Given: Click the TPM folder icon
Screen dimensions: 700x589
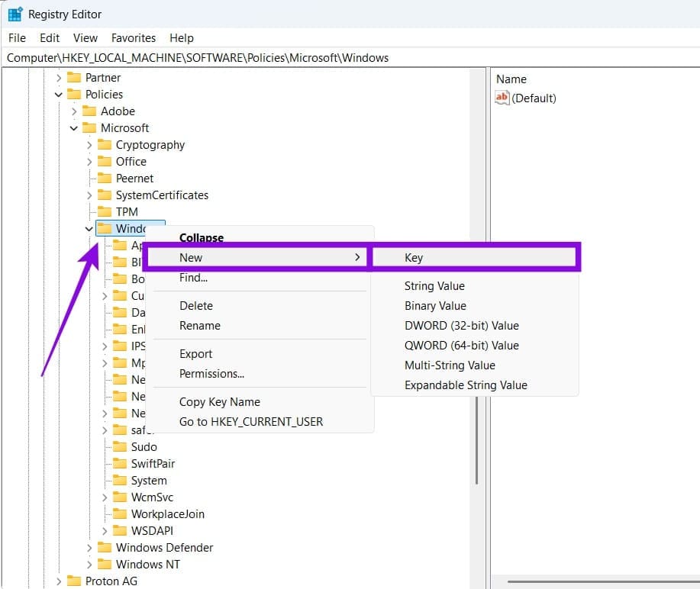Looking at the screenshot, I should 105,211.
